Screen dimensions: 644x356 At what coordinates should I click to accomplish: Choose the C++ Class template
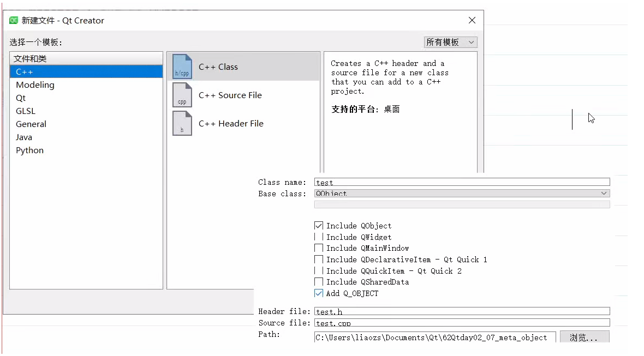tap(244, 67)
